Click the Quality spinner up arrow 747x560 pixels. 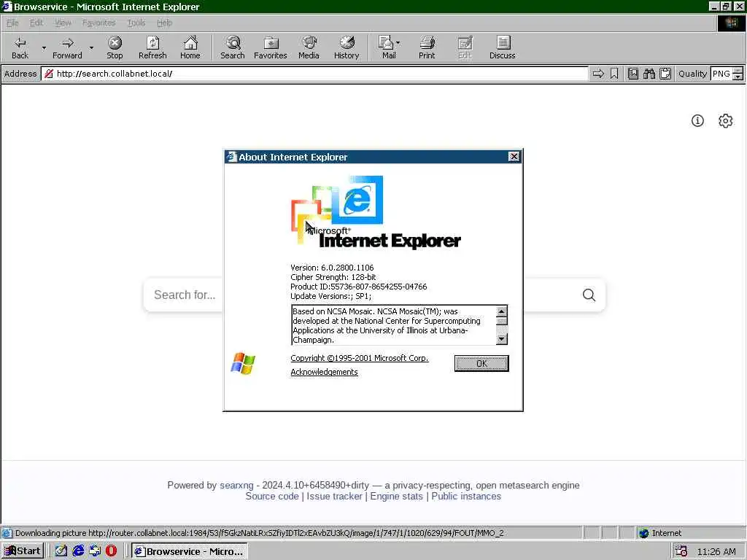(x=738, y=71)
